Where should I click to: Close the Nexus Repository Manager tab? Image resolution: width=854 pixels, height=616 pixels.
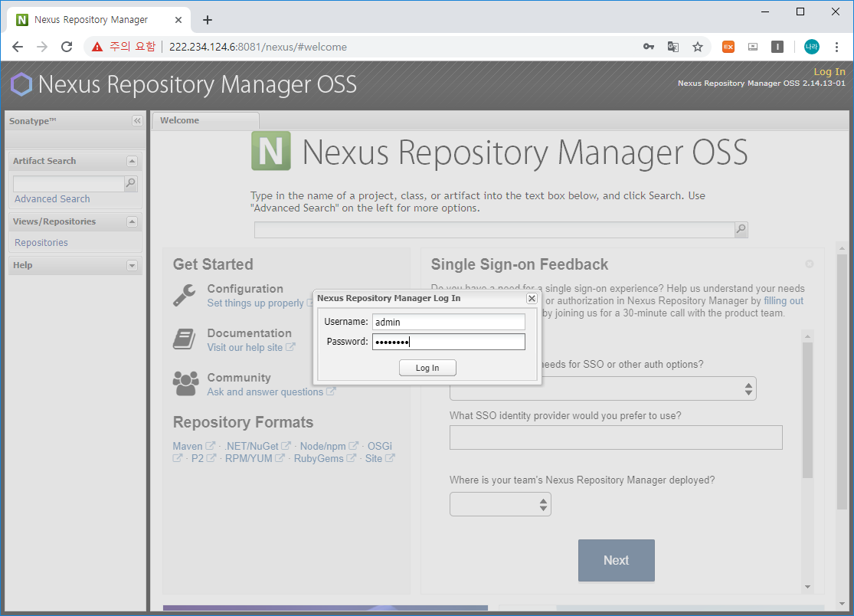pos(178,20)
